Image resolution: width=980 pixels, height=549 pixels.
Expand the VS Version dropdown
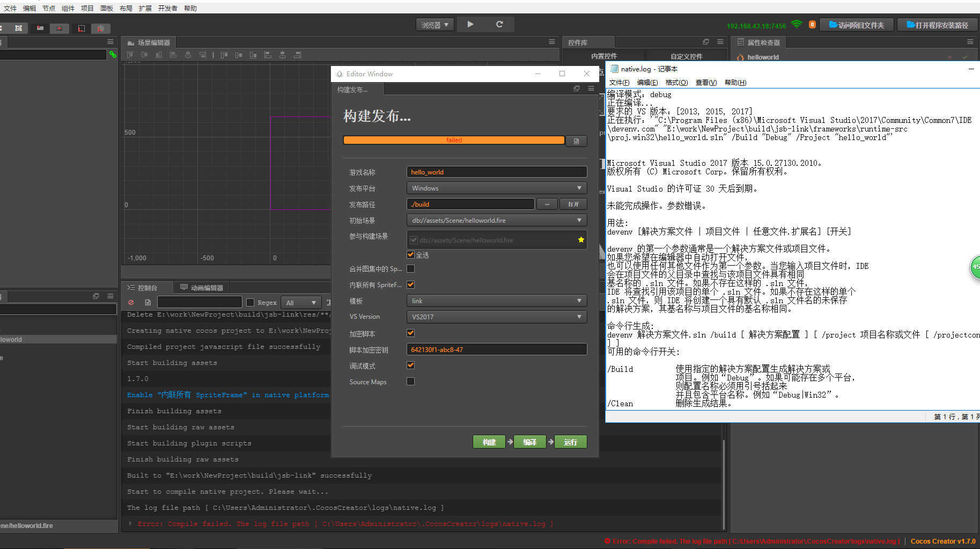point(496,317)
